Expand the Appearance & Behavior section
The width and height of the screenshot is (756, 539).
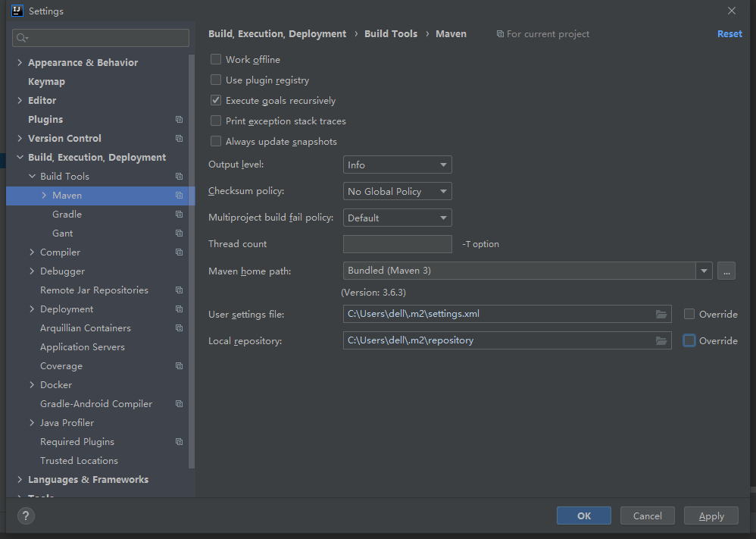pyautogui.click(x=20, y=63)
